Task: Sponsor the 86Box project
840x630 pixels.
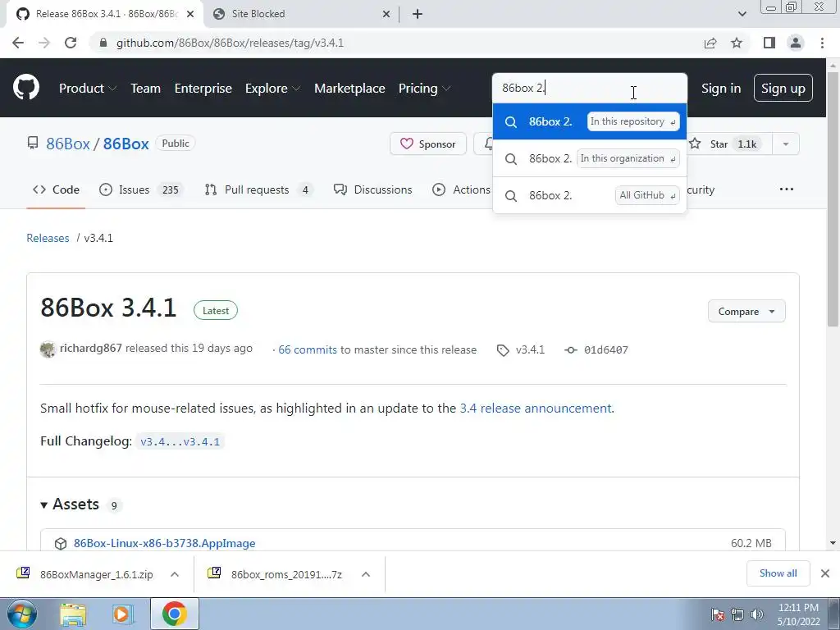Action: (428, 144)
